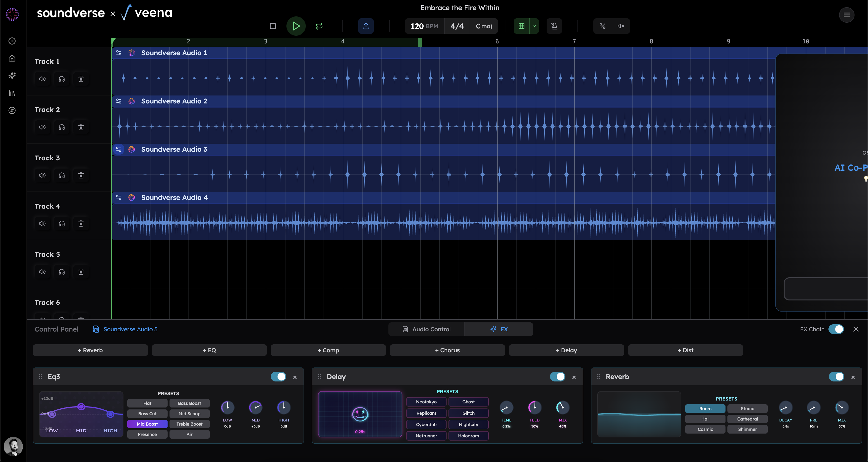Click the Delay FEED knob
This screenshot has width=868, height=462.
coord(534,408)
